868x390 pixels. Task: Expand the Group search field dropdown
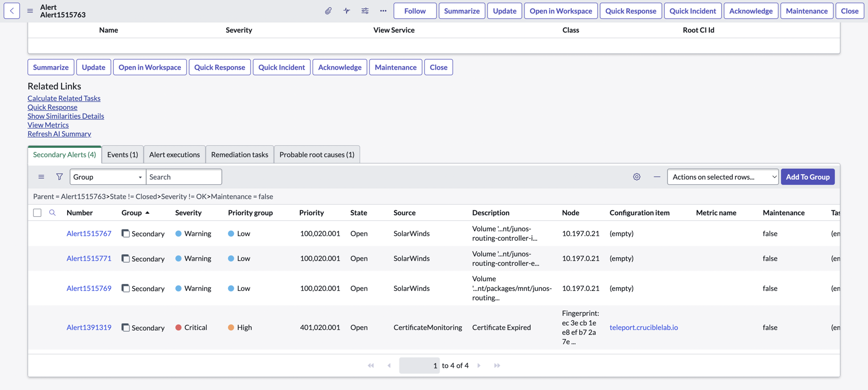(x=108, y=177)
